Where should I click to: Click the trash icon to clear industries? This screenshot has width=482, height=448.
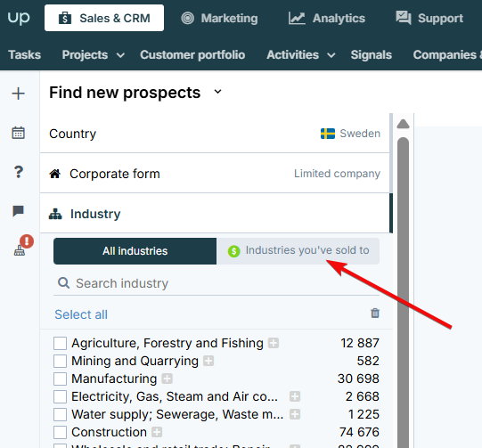pos(375,314)
